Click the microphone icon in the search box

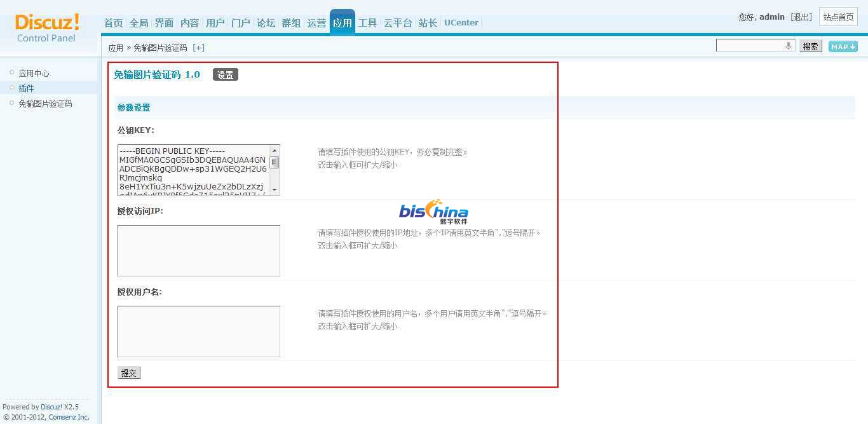coord(789,46)
